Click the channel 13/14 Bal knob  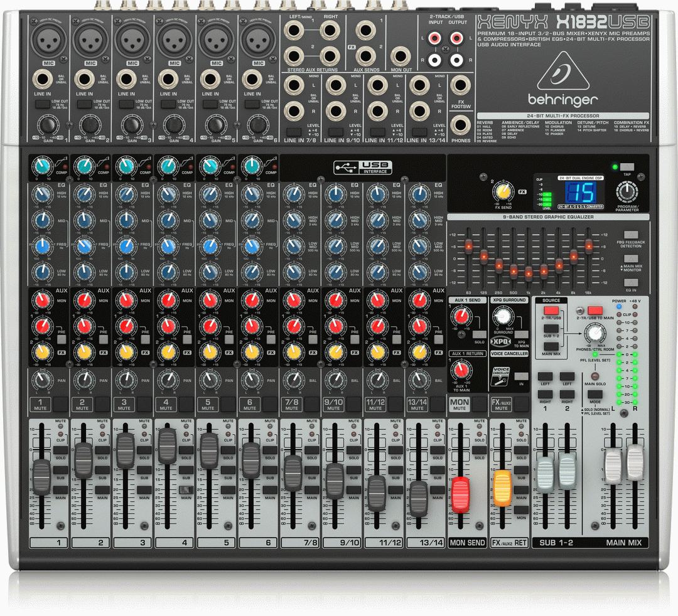[x=419, y=381]
